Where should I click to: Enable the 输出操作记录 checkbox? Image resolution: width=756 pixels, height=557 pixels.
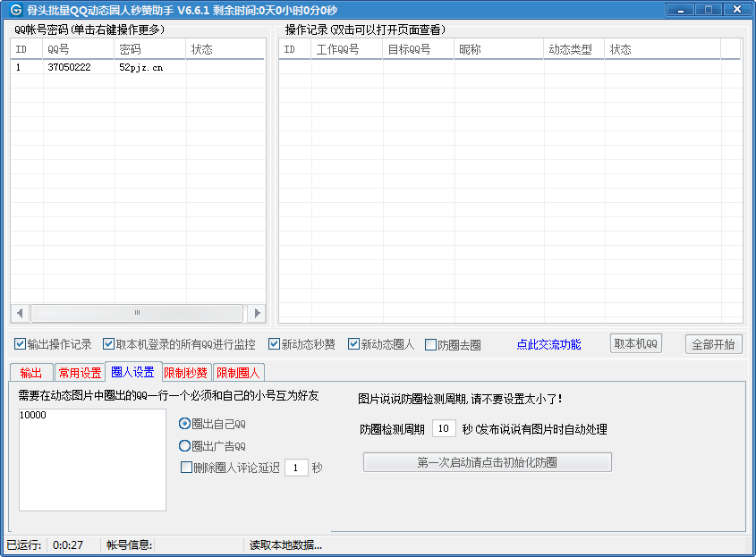pyautogui.click(x=21, y=344)
